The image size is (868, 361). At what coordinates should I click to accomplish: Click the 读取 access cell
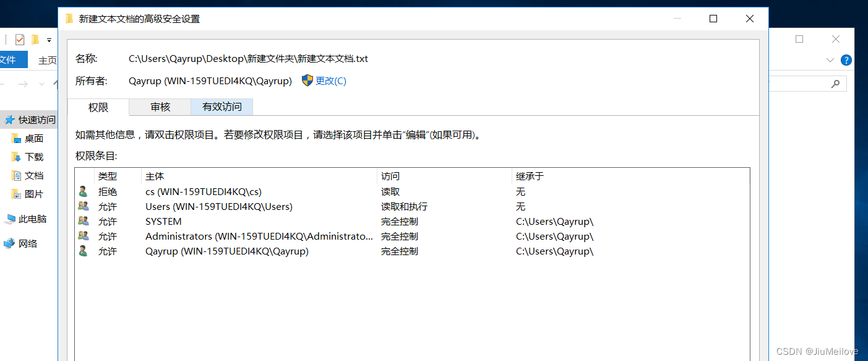pyautogui.click(x=390, y=192)
